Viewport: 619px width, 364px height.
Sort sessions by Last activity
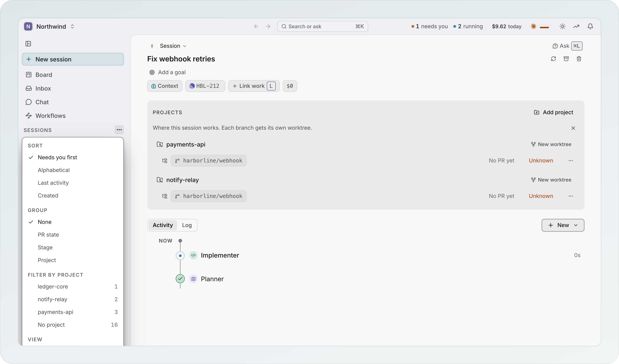pyautogui.click(x=73, y=183)
